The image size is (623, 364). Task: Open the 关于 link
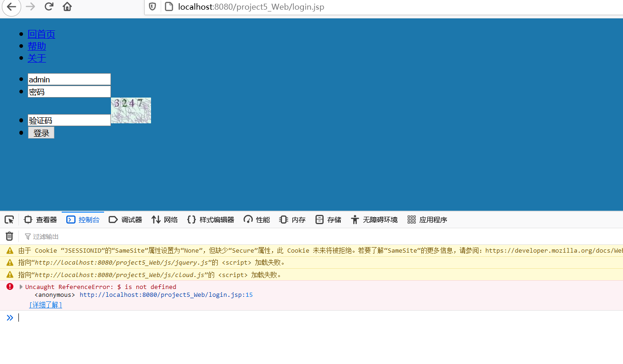click(37, 58)
